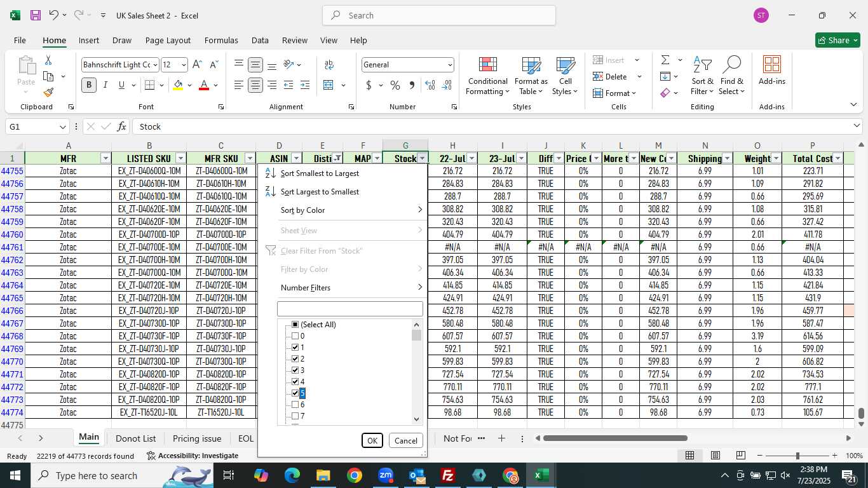
Task: Toggle Italic formatting
Action: pos(105,85)
